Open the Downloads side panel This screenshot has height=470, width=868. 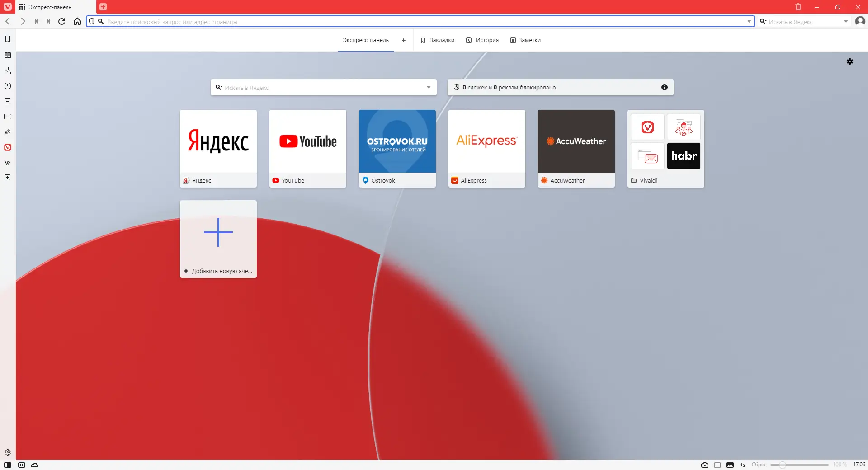[8, 70]
